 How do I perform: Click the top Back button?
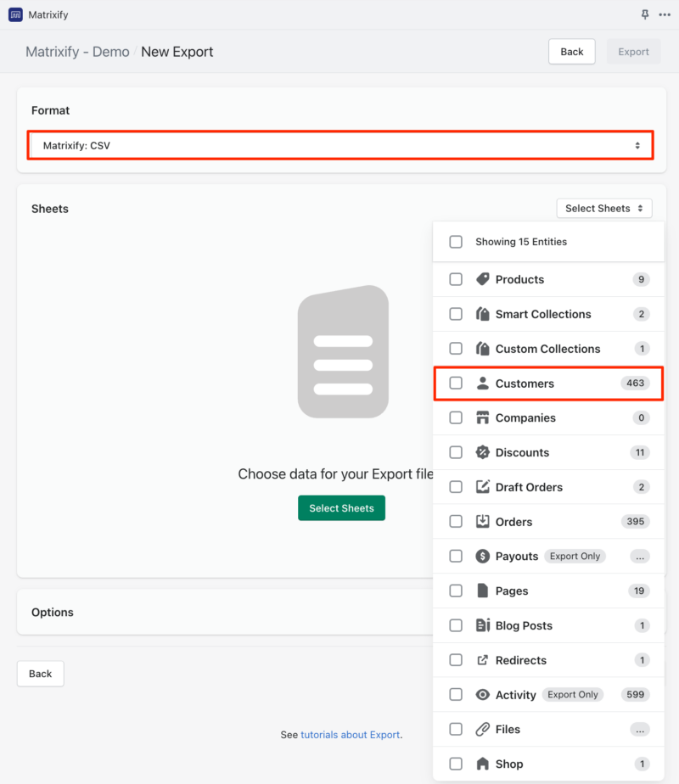pos(571,52)
